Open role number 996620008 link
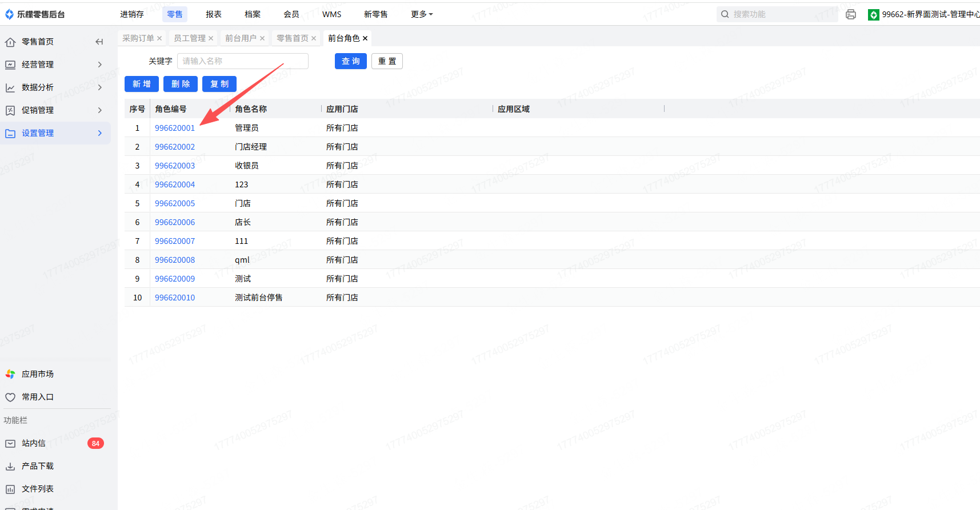 point(175,260)
